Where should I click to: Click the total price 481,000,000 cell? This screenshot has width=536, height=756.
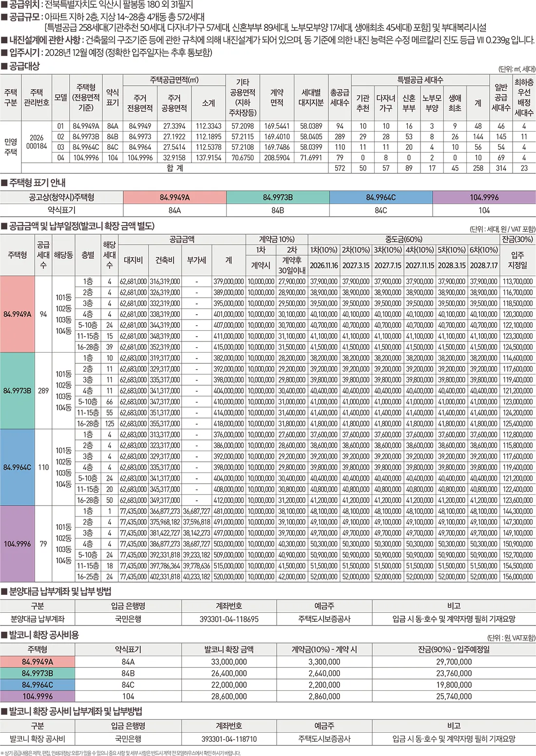[x=229, y=511]
